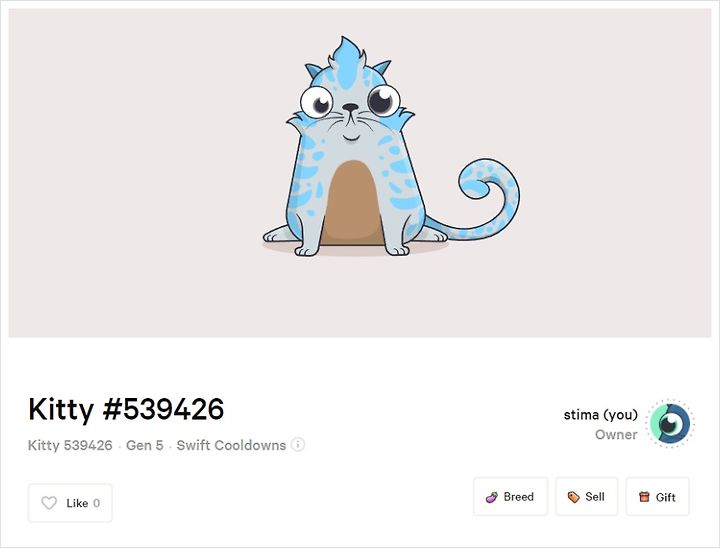Click the Gen 5 generation label
Viewport: 720px width, 548px height.
145,445
